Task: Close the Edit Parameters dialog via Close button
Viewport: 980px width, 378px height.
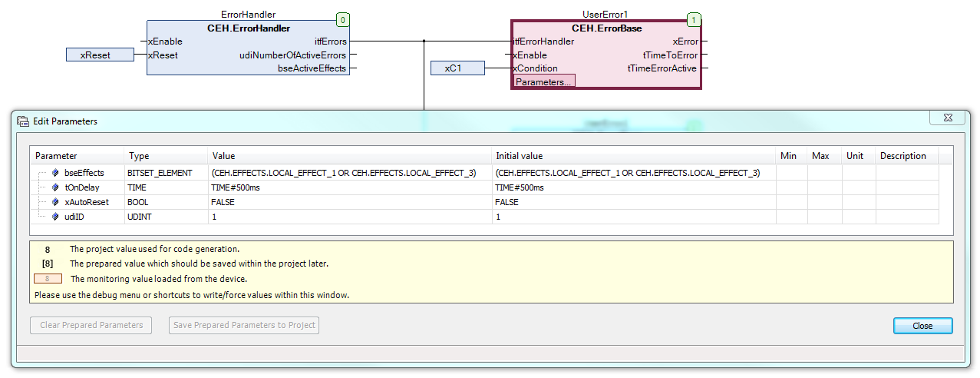Action: (922, 326)
